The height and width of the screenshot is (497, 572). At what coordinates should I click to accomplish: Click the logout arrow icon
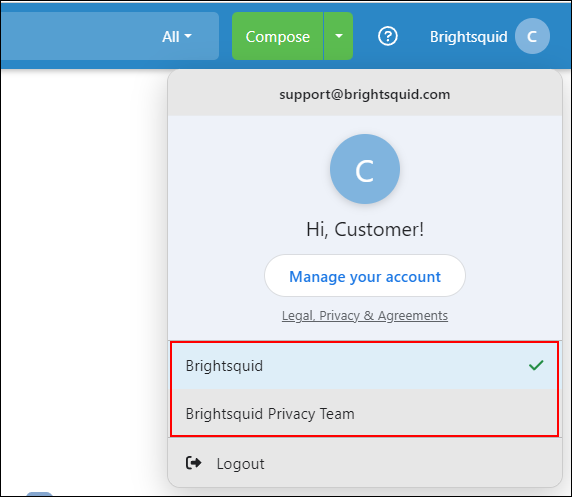coord(193,463)
